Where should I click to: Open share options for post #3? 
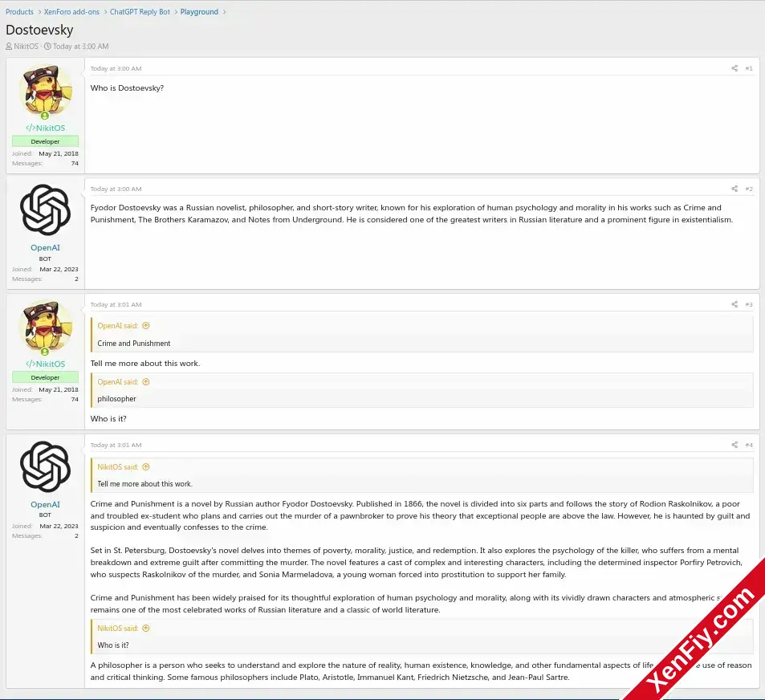click(x=734, y=304)
